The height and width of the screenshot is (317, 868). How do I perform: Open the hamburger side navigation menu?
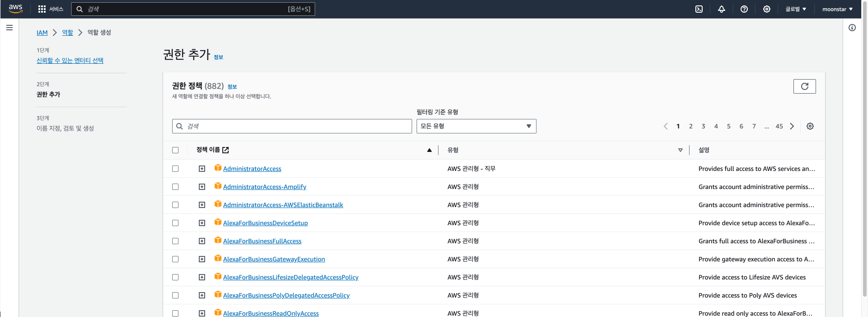click(x=9, y=28)
